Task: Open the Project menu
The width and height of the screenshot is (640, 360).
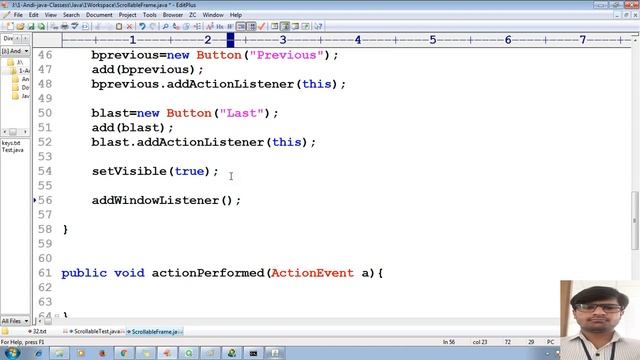Action: click(x=127, y=15)
